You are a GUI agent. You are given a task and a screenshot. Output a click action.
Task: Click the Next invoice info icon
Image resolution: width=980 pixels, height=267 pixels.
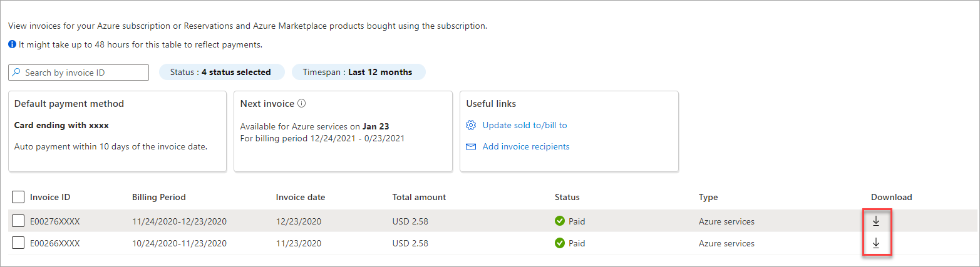coord(301,104)
